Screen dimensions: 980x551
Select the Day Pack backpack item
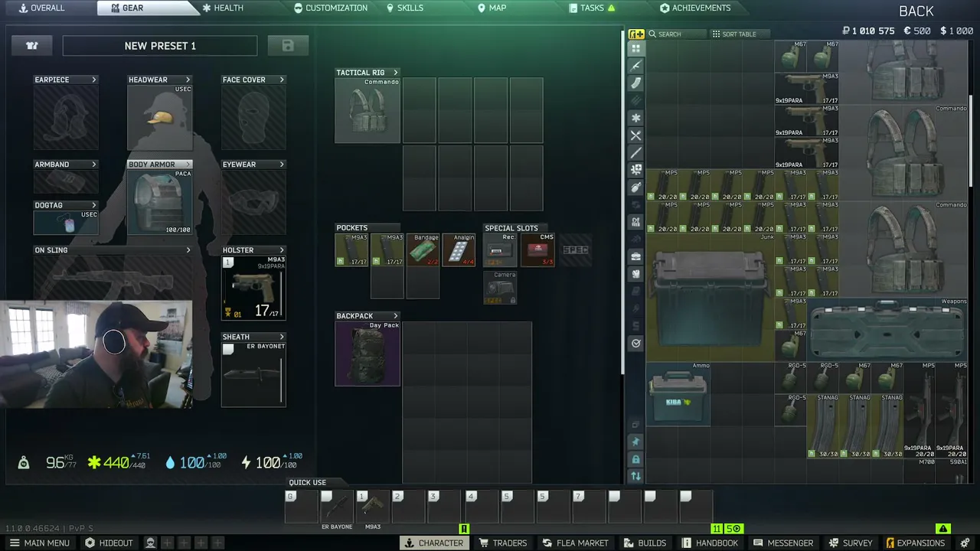(367, 354)
